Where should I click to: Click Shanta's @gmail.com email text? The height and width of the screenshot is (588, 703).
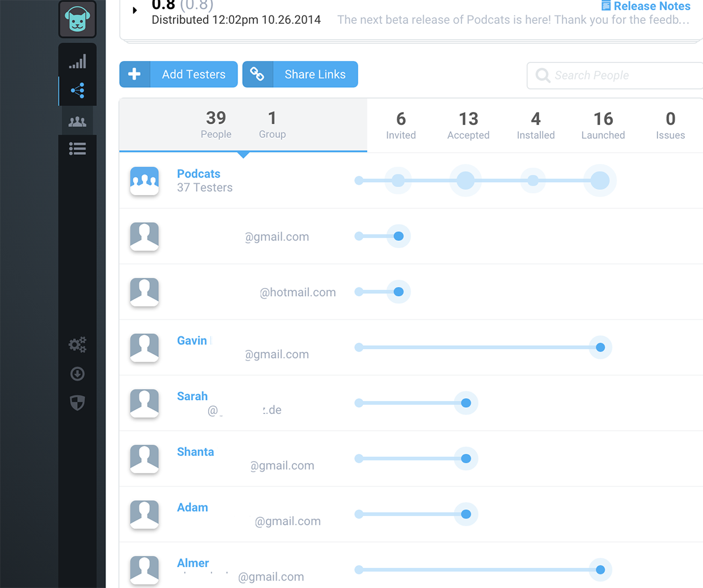[x=282, y=466]
